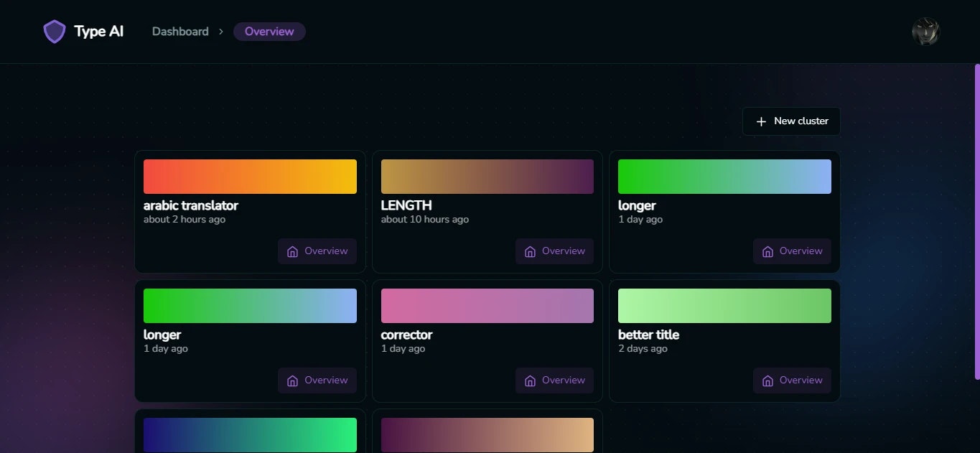
Task: Click the corrector pink gradient banner
Action: point(487,306)
